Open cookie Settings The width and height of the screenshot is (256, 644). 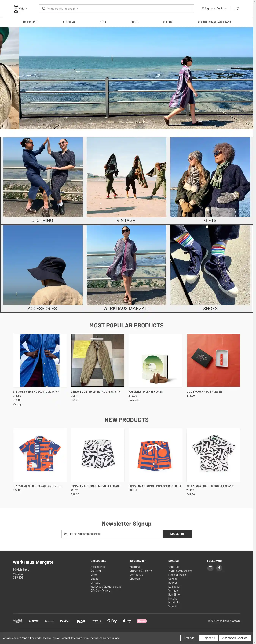189,638
